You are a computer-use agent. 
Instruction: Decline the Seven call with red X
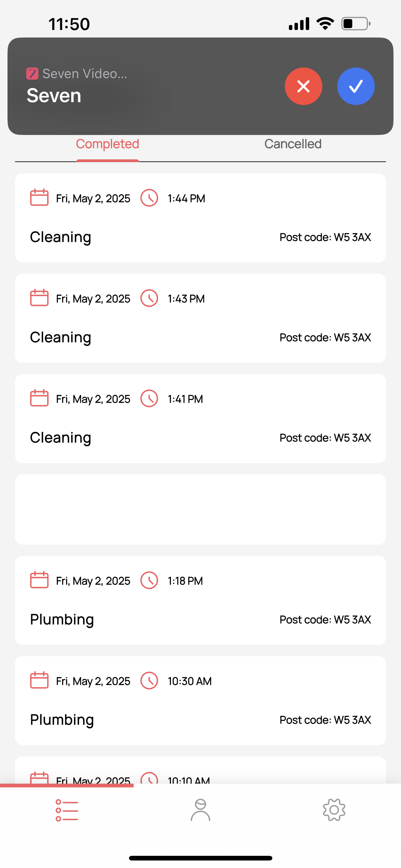coord(303,86)
